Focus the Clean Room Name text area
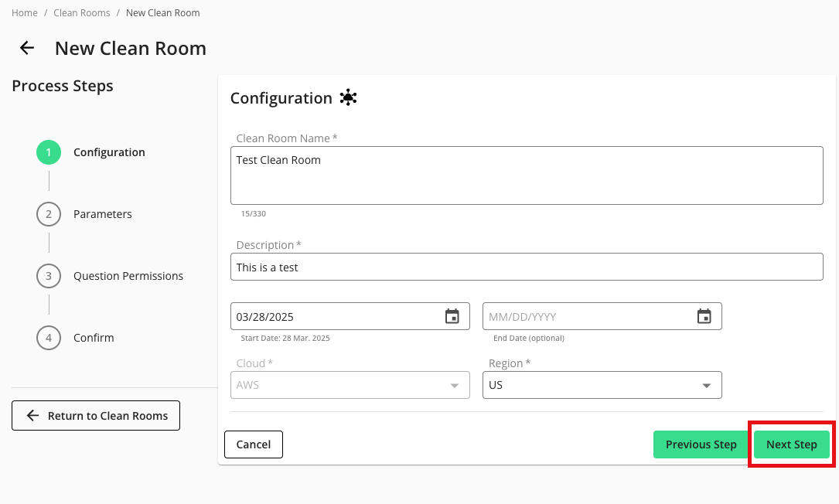This screenshot has width=839, height=504. pos(526,175)
